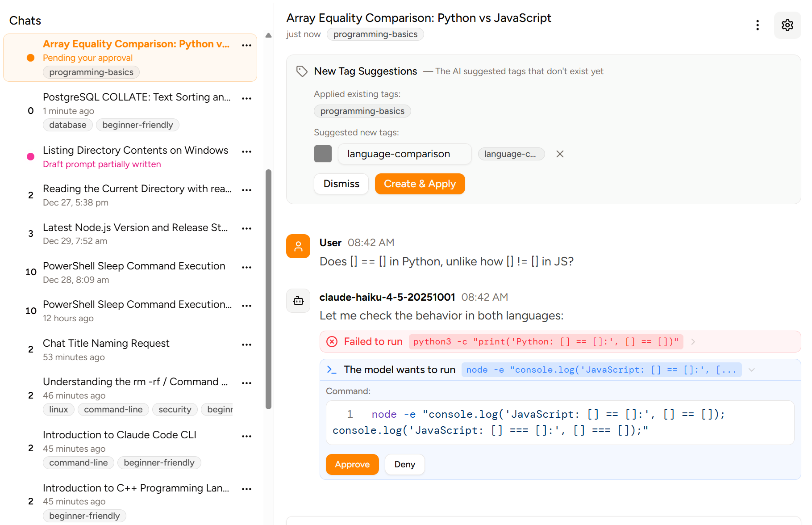This screenshot has width=812, height=525.
Task: Dismiss the new tag suggestions
Action: (341, 184)
